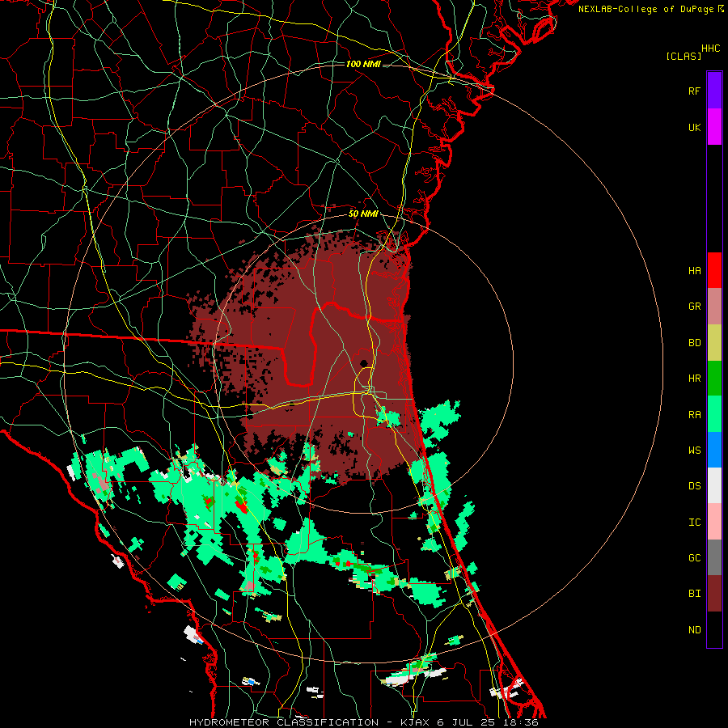This screenshot has height=728, width=728.
Task: Click the GC legend label
Action: 694,557
